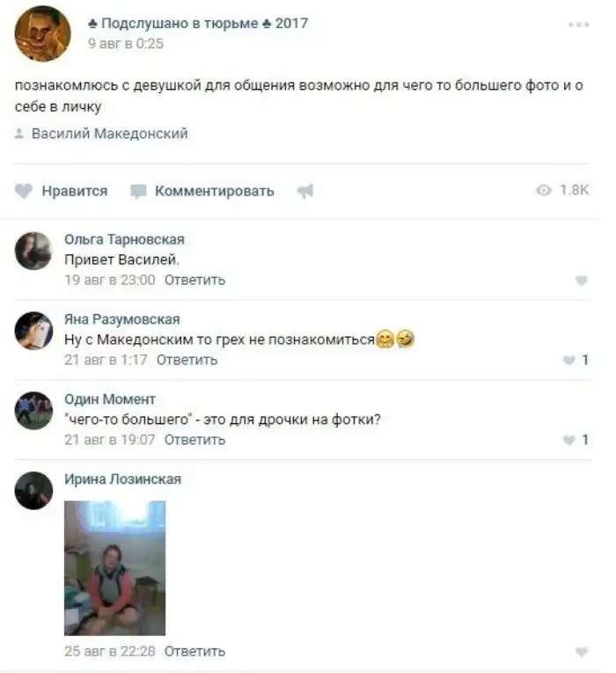The width and height of the screenshot is (616, 673).
Task: Open the community avatar of Подслушано в тюрьме
Action: click(42, 33)
